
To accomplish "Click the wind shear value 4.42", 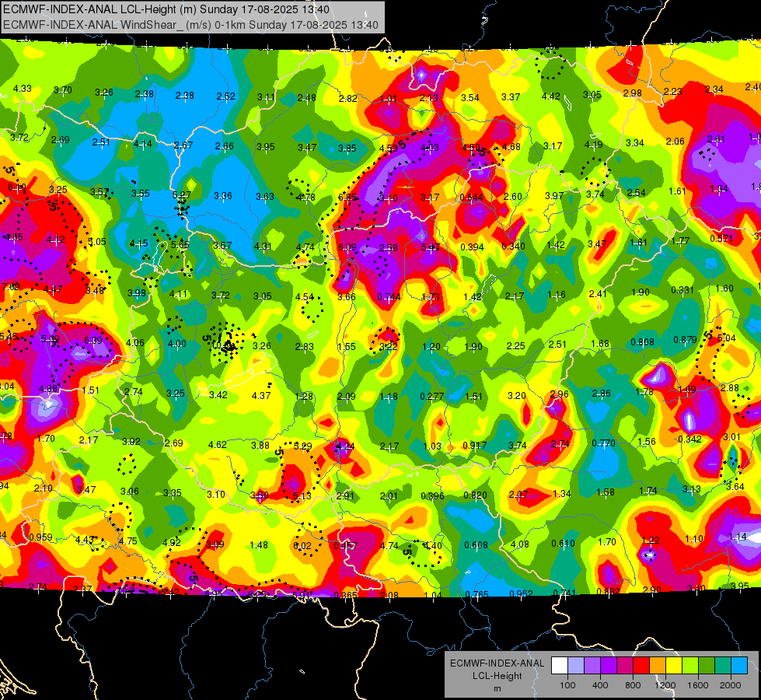I will (x=551, y=96).
